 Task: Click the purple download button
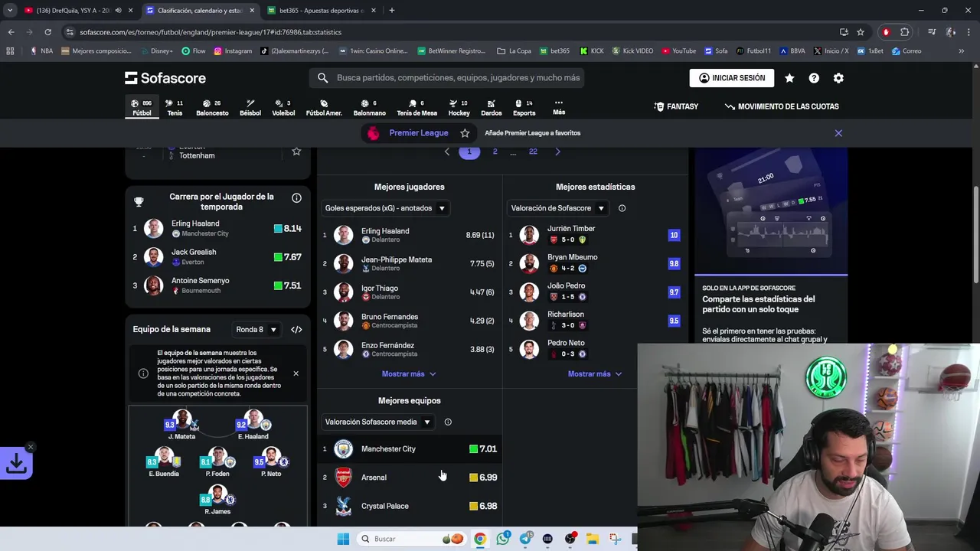coord(16,462)
